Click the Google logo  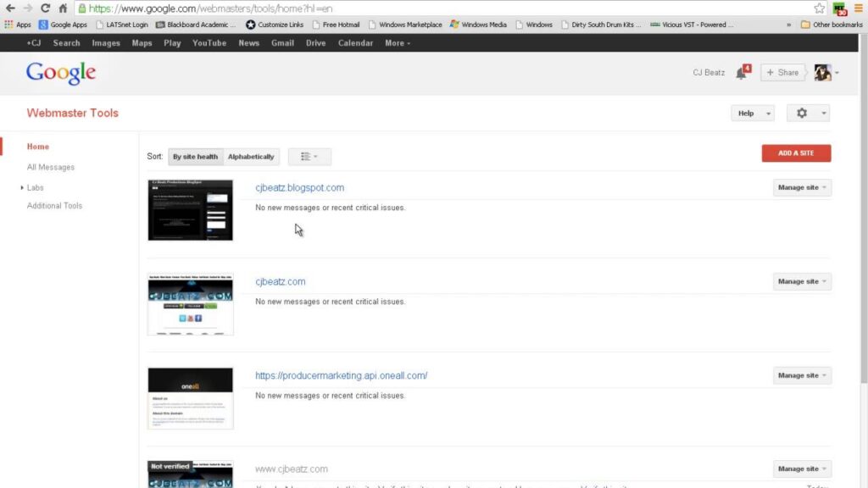(61, 73)
